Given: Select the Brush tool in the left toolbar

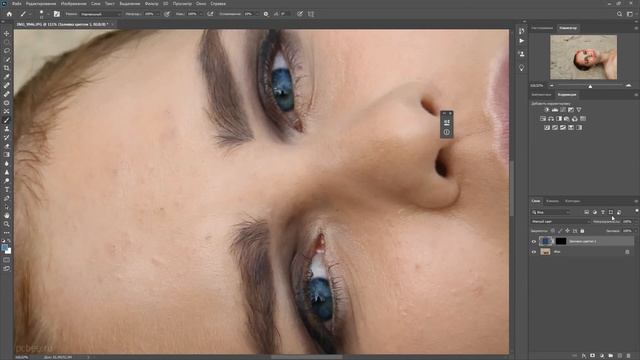Looking at the screenshot, I should [7, 120].
